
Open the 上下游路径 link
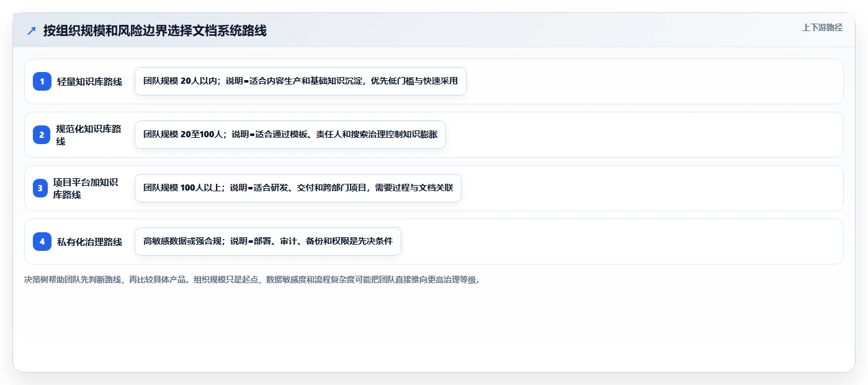[822, 27]
